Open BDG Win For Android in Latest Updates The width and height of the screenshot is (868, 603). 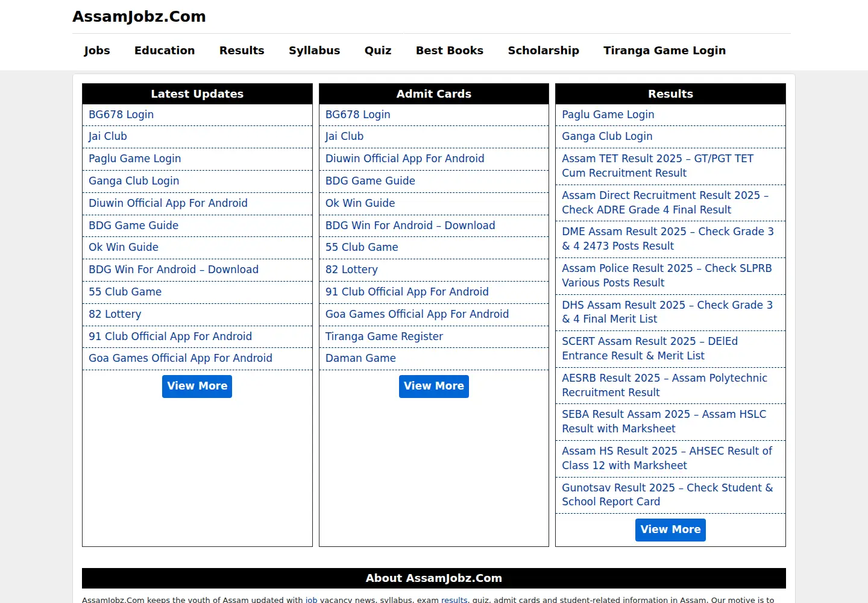click(x=174, y=270)
